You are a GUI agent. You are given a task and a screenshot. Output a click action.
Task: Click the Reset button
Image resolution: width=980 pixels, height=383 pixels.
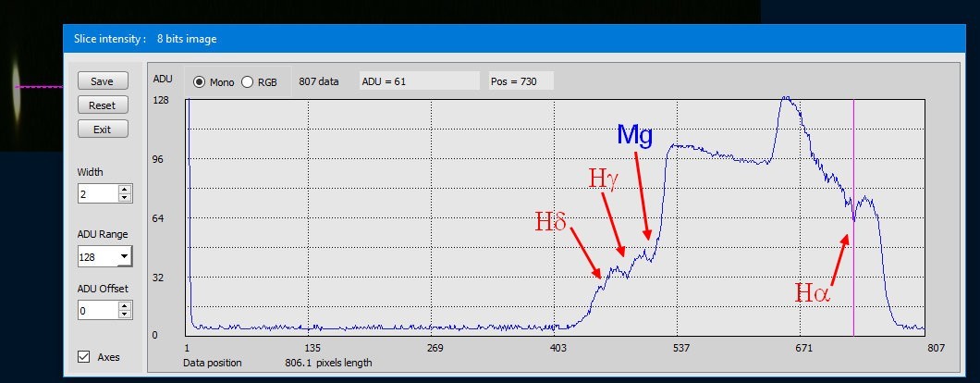coord(103,105)
